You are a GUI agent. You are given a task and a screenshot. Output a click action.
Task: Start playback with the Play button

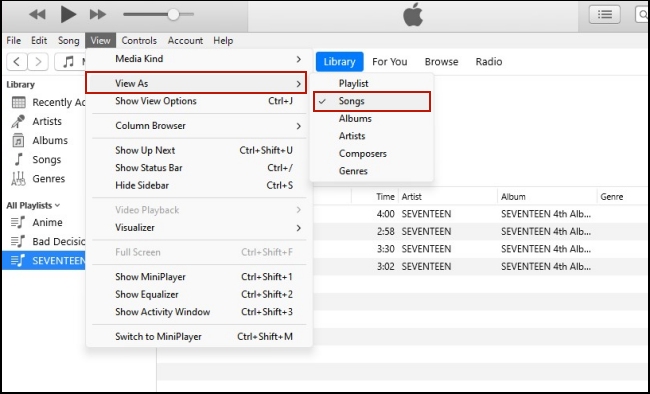click(x=68, y=15)
